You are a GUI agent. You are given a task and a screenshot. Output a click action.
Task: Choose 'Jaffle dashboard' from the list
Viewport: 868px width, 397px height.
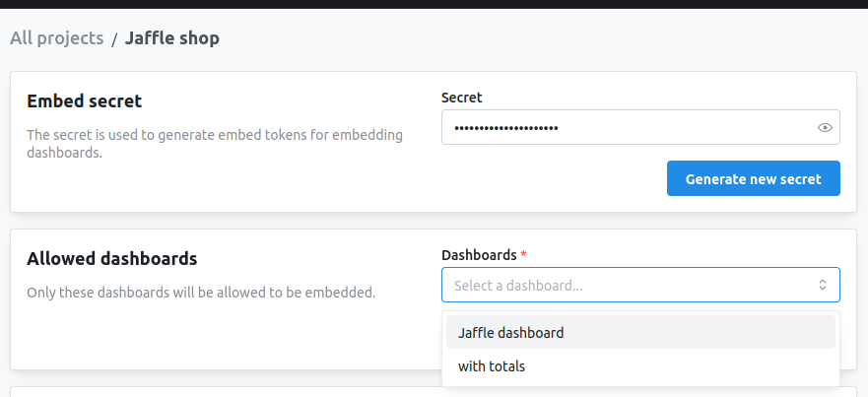(640, 332)
